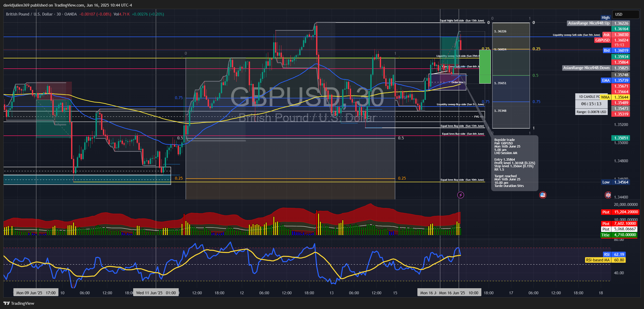Click the 1.35651 level inside the fib box

tap(500, 83)
